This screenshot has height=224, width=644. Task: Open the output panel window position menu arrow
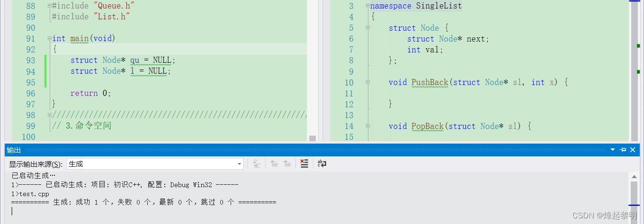tap(613, 150)
